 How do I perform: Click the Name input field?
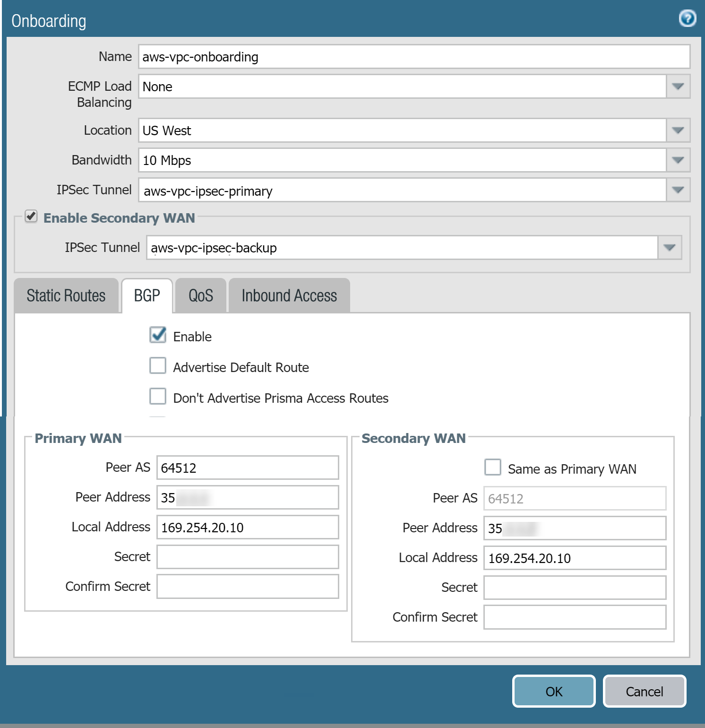[x=414, y=57]
